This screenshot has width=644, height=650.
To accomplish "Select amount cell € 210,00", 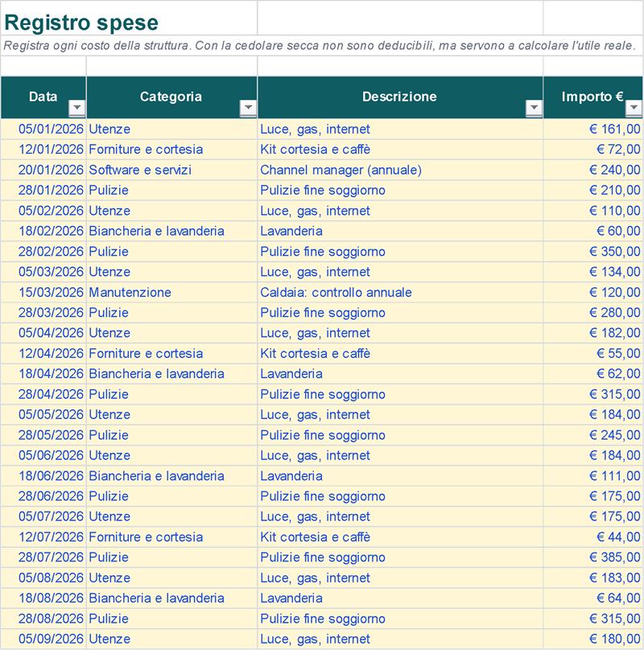I will pos(593,191).
